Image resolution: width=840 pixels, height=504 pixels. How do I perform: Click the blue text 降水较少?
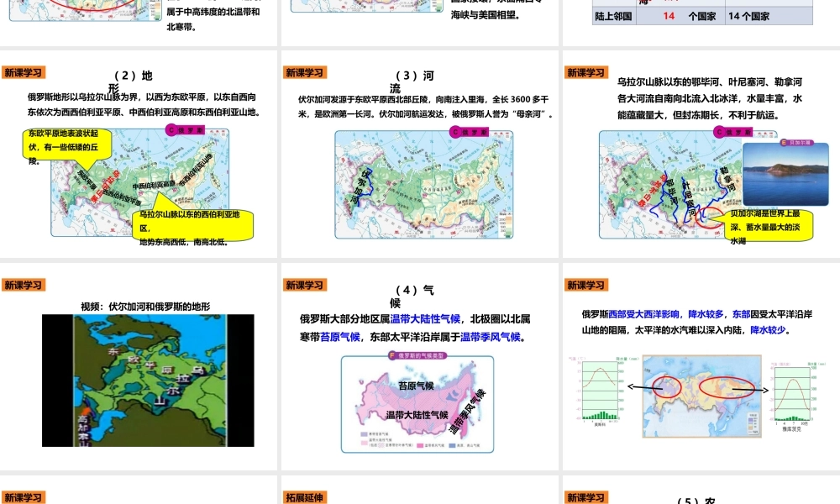[768, 330]
